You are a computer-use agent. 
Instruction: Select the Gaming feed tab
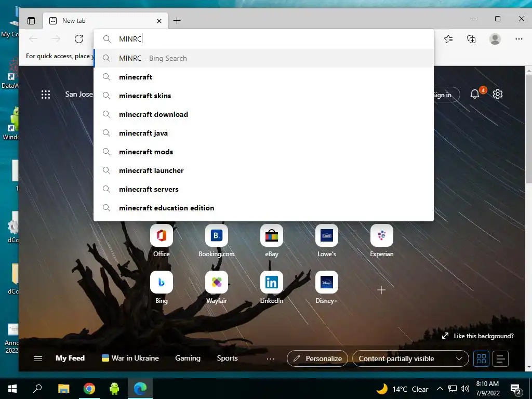point(188,358)
